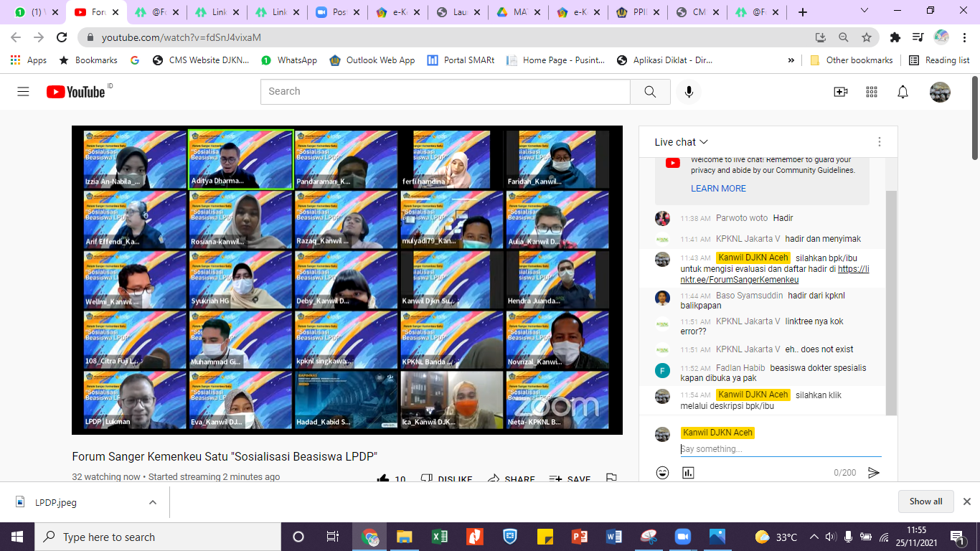
Task: Open the YouTube apps grid icon
Action: tap(872, 92)
